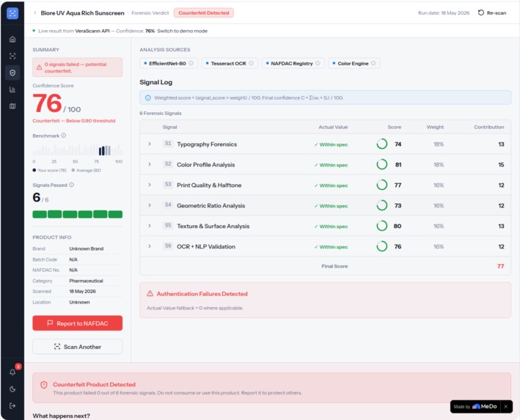Click info icon on EfficientNet-B0 chip
This screenshot has width=520, height=420.
coord(191,63)
